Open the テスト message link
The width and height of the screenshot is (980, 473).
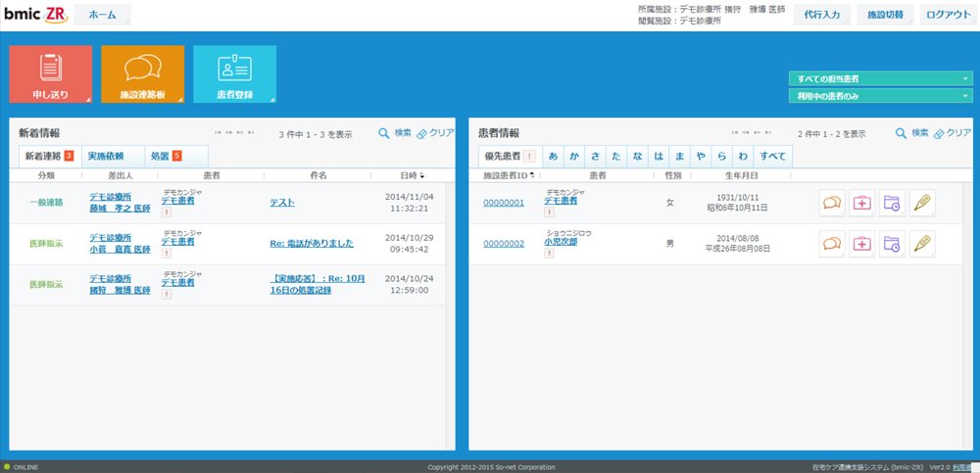click(282, 203)
